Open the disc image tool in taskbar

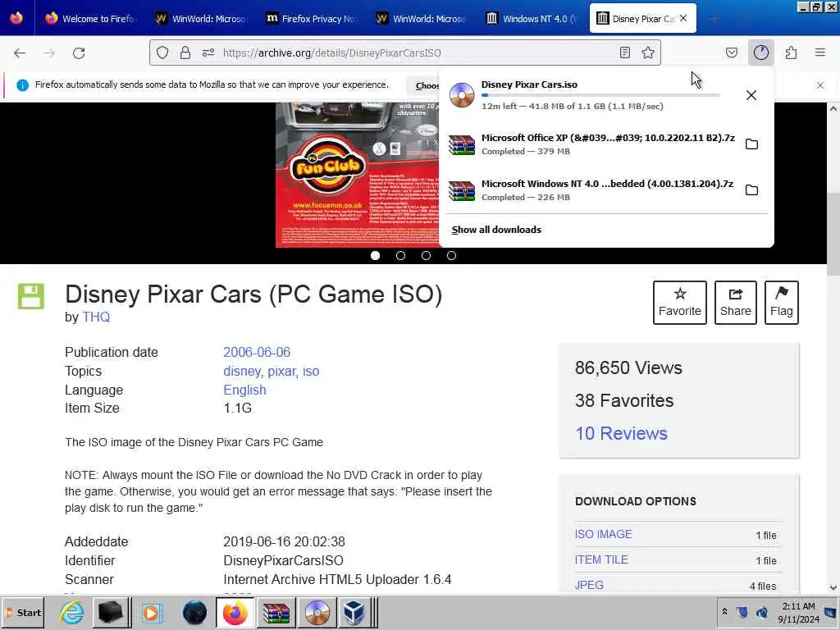[317, 612]
